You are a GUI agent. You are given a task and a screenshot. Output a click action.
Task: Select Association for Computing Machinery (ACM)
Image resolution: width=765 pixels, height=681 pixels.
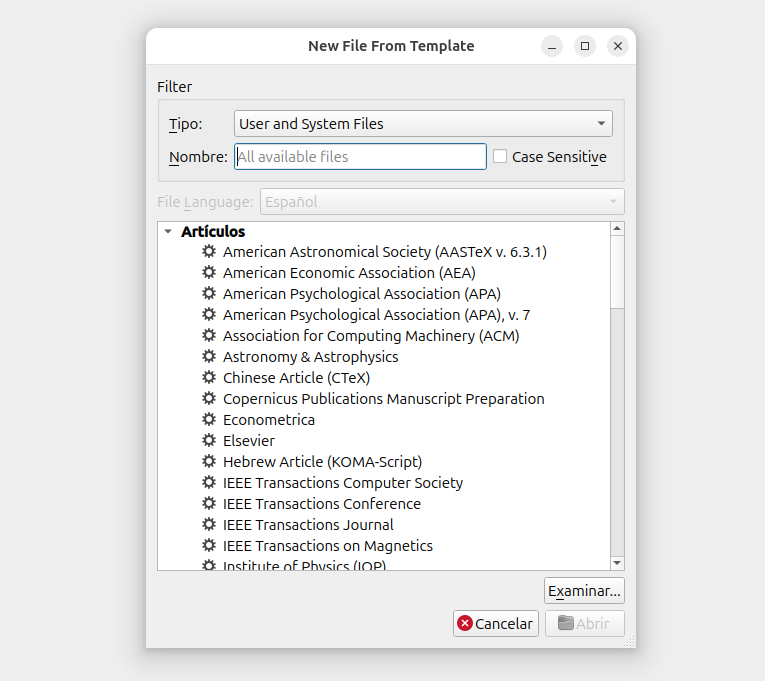tap(371, 336)
